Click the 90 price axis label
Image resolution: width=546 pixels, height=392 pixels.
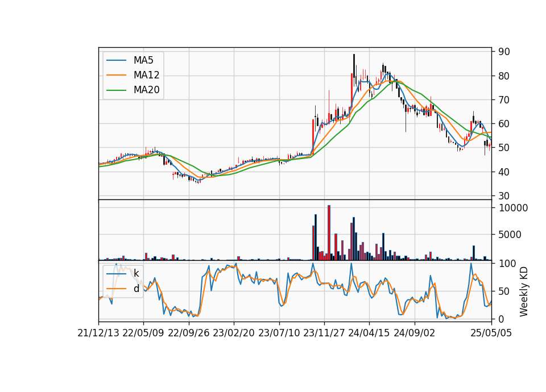[x=504, y=52]
